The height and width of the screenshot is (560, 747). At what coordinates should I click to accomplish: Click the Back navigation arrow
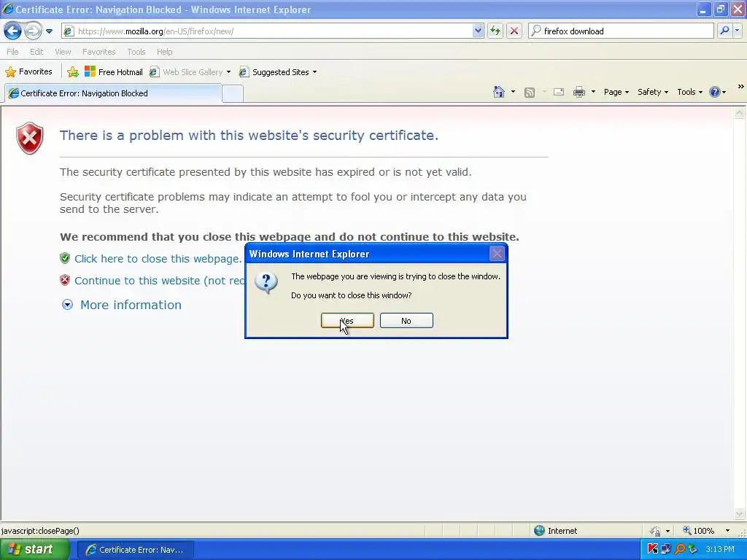[12, 31]
